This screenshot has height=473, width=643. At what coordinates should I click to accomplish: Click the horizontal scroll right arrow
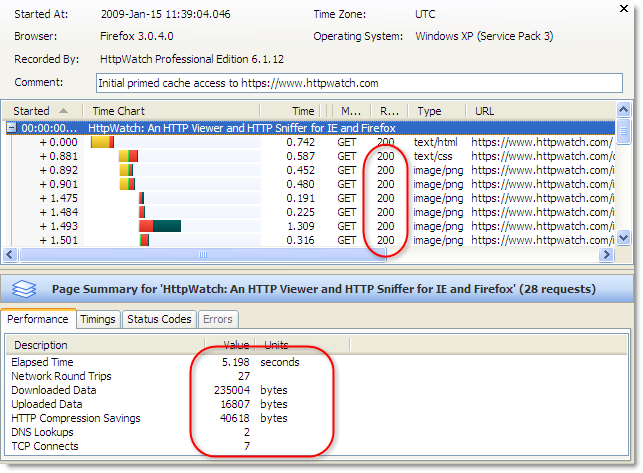(x=606, y=255)
